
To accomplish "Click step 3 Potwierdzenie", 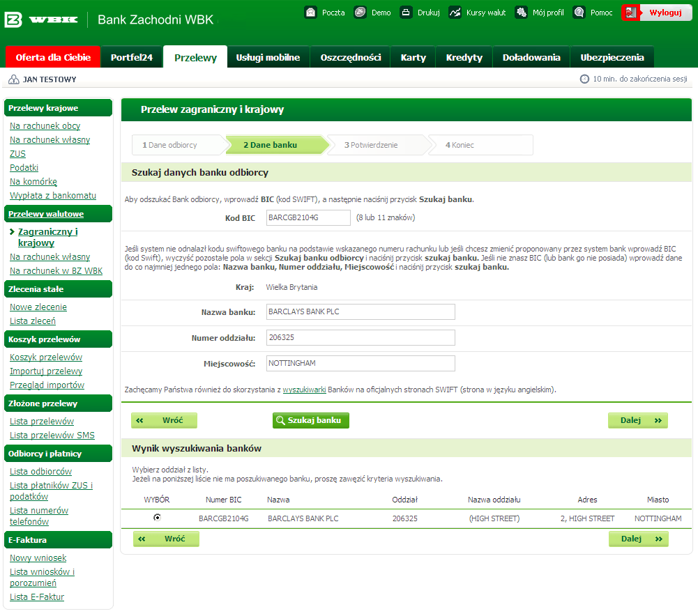I will click(x=379, y=145).
